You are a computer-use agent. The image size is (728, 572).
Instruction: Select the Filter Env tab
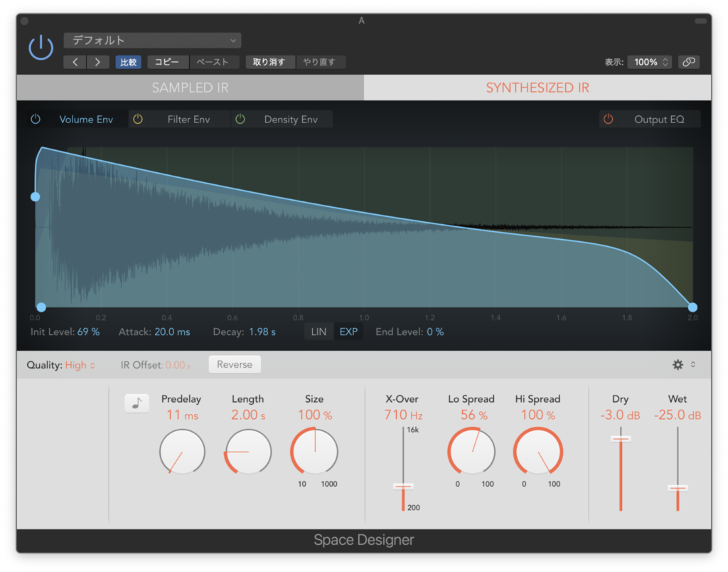[x=188, y=120]
